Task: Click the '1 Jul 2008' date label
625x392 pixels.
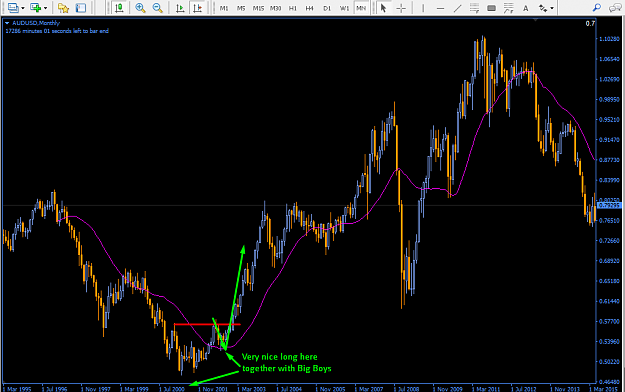Action: (x=407, y=389)
